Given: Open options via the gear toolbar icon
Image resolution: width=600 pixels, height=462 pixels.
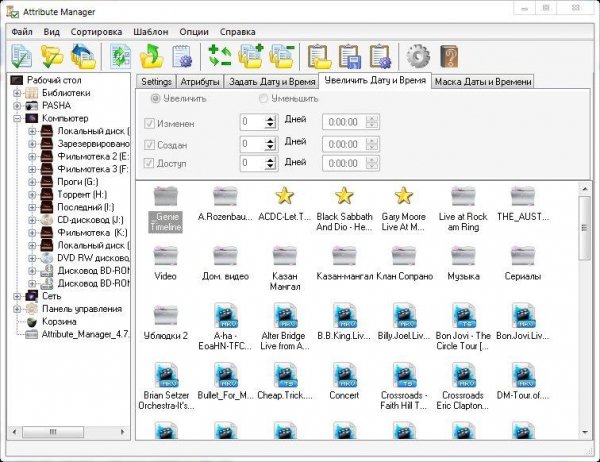Looking at the screenshot, I should click(x=418, y=57).
